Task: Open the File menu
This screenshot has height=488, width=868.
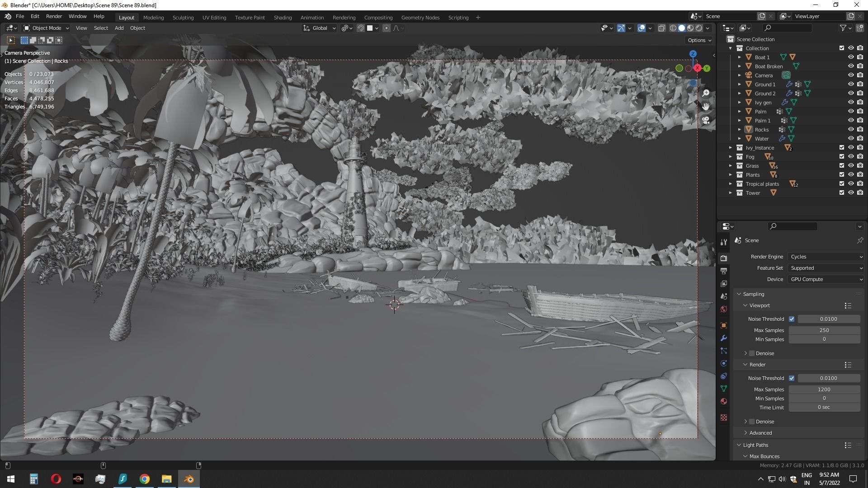Action: point(20,16)
